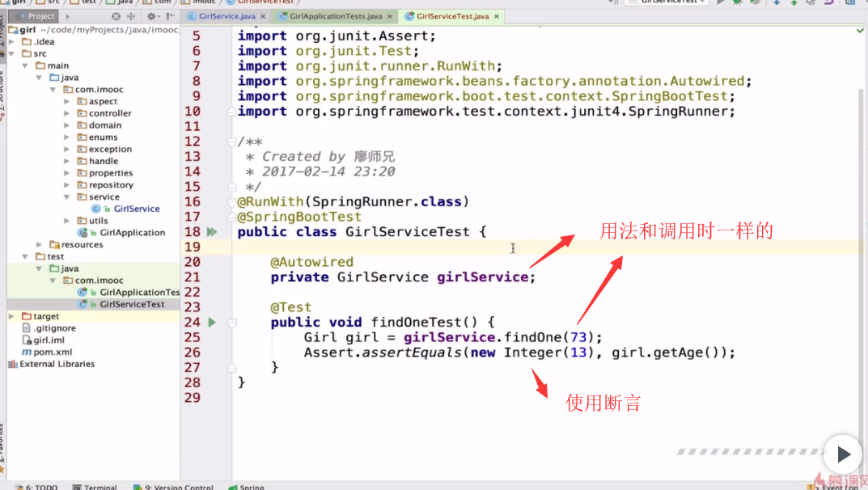Open the 9: Version Control tool window
The width and height of the screenshot is (868, 490).
coord(173,487)
